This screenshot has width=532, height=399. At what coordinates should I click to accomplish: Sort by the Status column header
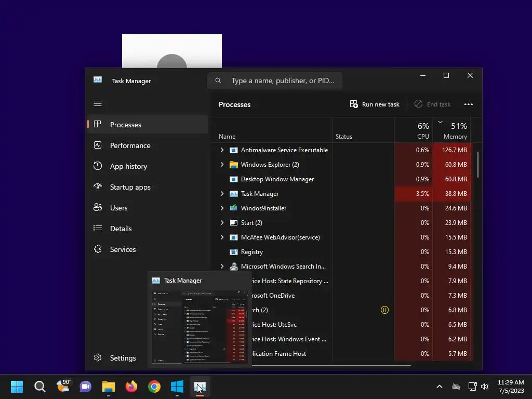coord(344,137)
